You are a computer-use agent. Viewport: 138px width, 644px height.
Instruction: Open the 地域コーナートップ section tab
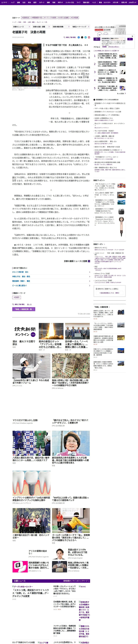pos(81,27)
